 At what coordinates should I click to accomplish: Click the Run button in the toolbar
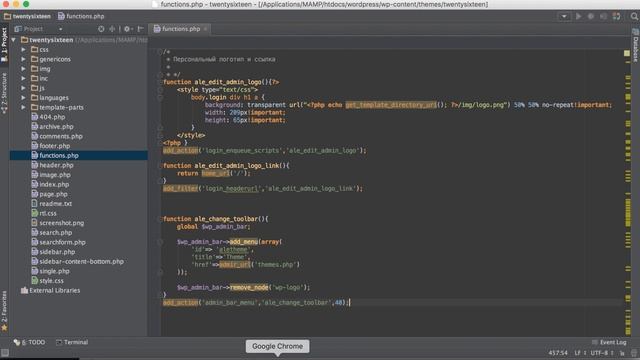[578, 16]
